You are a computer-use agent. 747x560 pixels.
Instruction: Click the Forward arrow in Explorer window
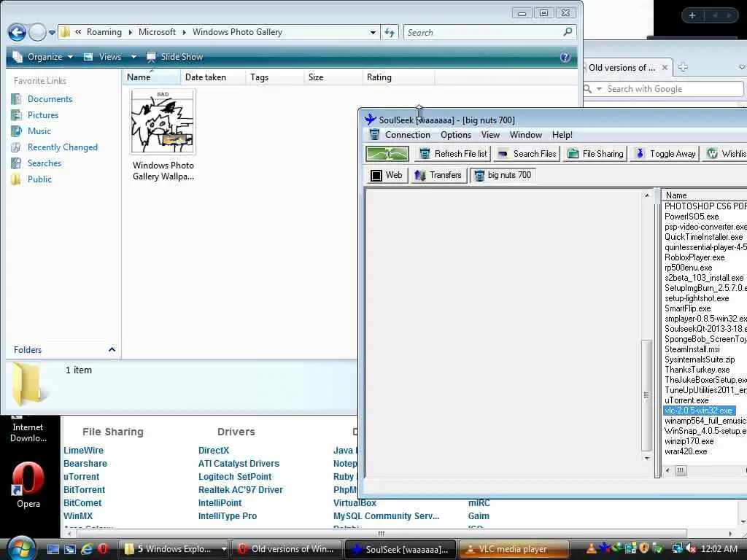37,32
